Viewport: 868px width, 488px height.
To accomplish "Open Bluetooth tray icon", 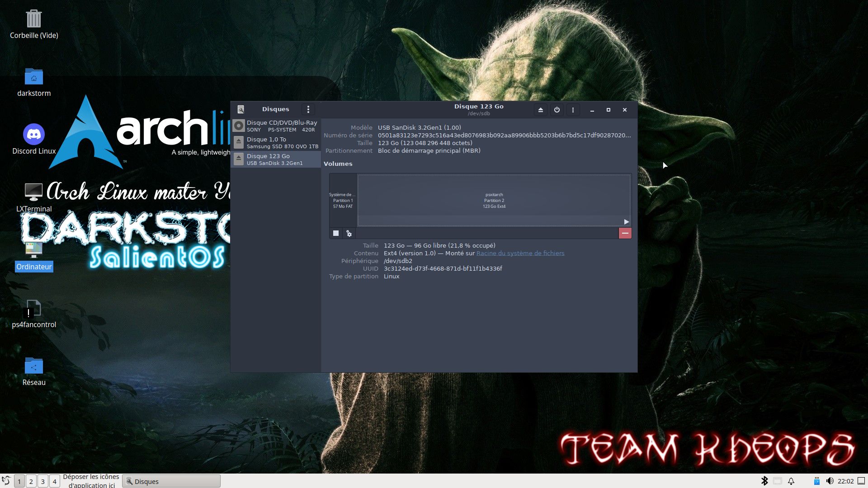I will coord(764,481).
